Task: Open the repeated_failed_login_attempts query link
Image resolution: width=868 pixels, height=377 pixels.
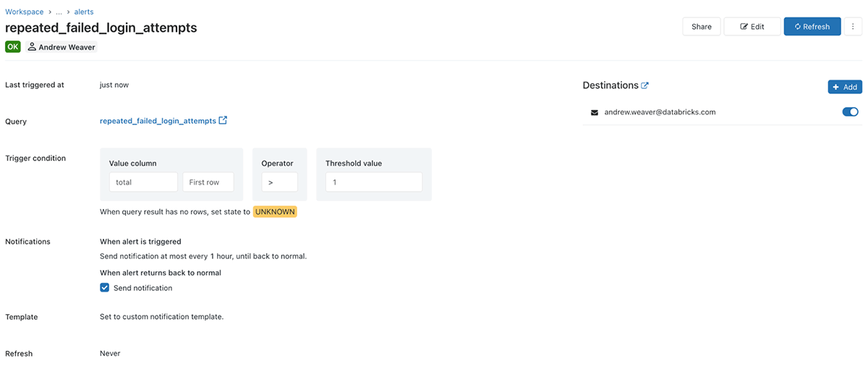Action: 158,121
